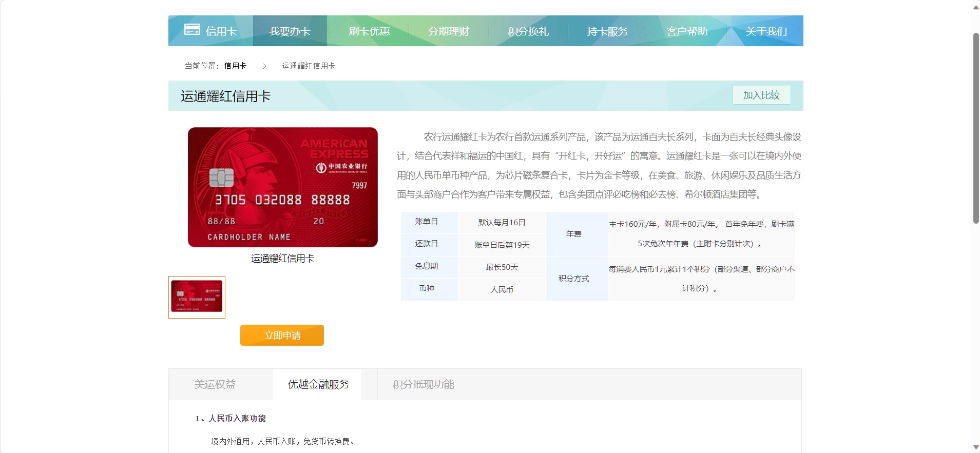Image resolution: width=980 pixels, height=453 pixels.
Task: Click the 运通耀红信用卡 caption under card image
Action: 282,259
